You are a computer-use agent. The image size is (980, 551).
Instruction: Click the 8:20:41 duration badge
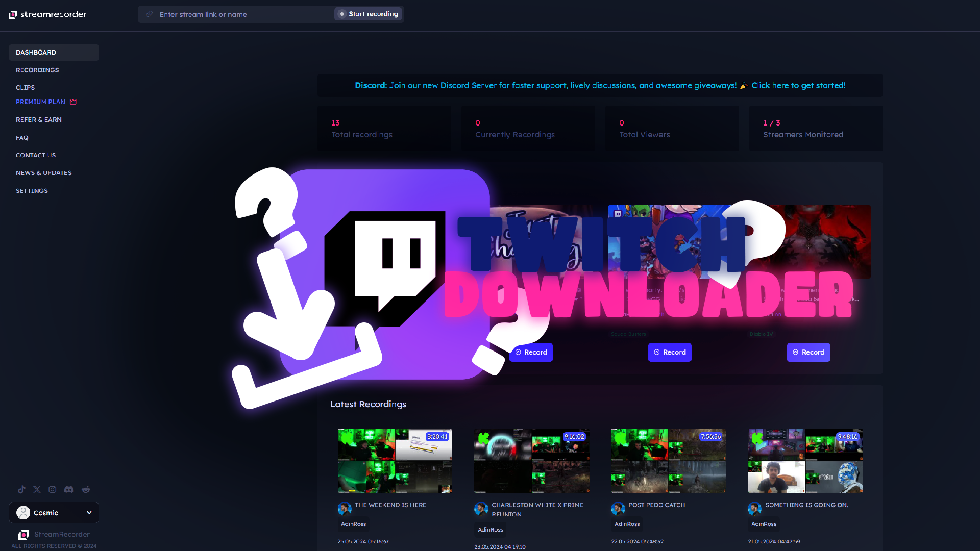pos(437,437)
